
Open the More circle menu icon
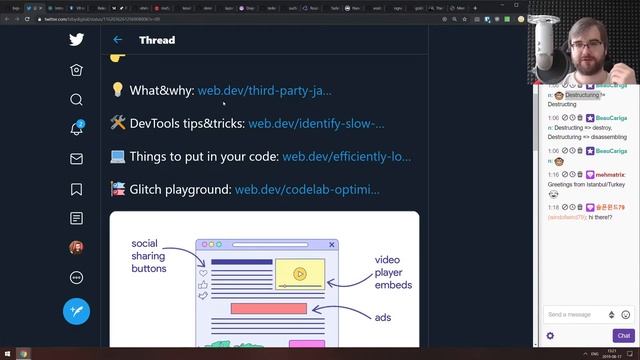[76, 278]
